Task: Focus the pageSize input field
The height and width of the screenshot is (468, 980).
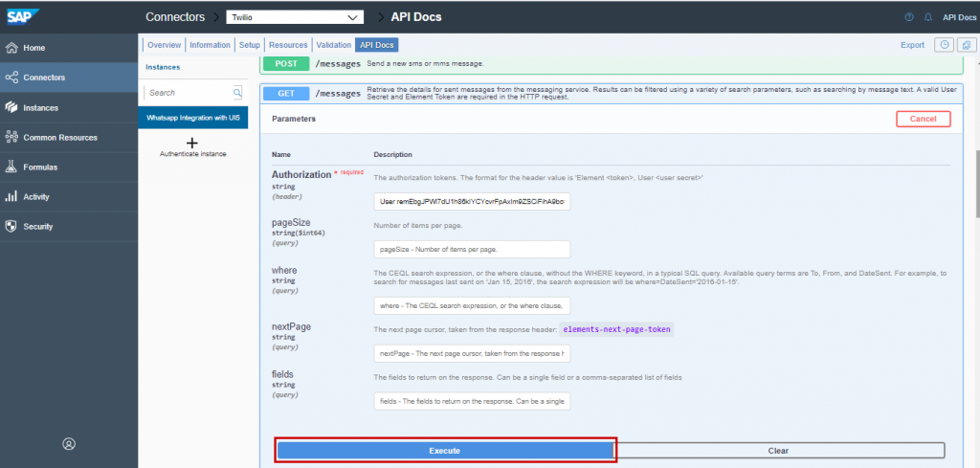Action: 472,249
